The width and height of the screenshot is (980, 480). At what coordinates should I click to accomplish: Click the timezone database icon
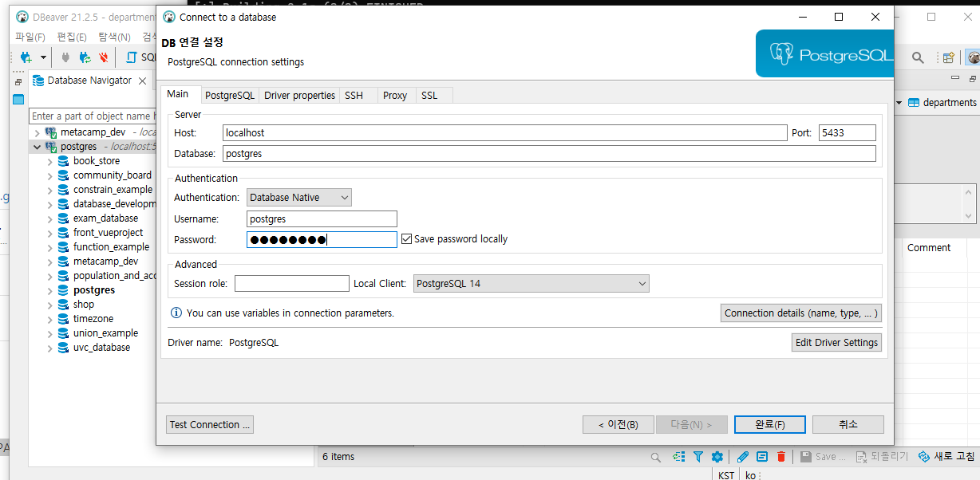point(63,319)
